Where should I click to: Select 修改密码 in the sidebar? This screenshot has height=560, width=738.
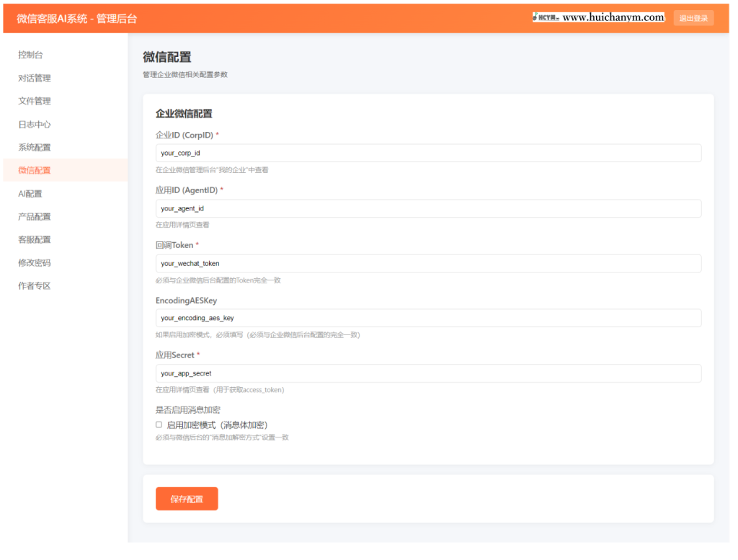click(x=35, y=262)
